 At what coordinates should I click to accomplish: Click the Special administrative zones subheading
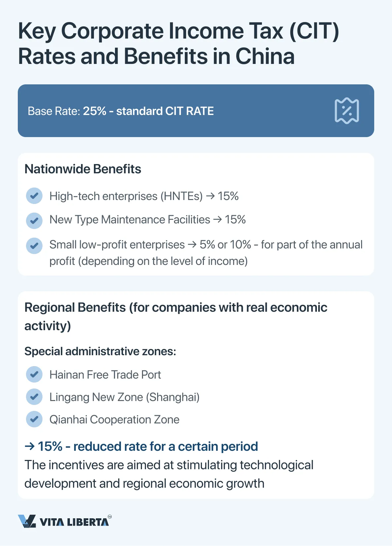[100, 351]
